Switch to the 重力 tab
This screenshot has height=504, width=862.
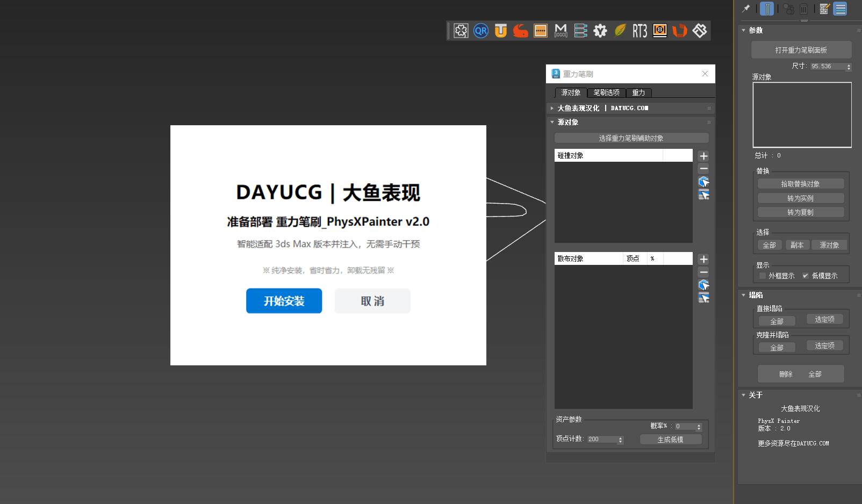[638, 92]
